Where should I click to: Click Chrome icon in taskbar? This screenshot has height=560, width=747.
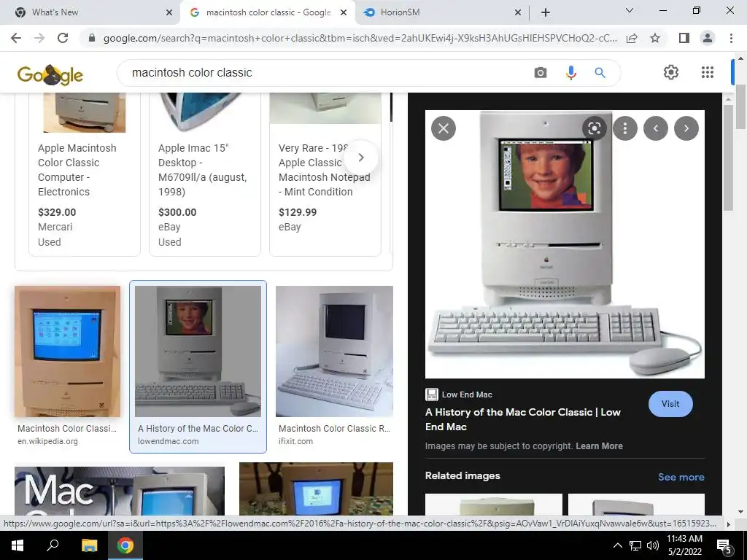pos(125,545)
